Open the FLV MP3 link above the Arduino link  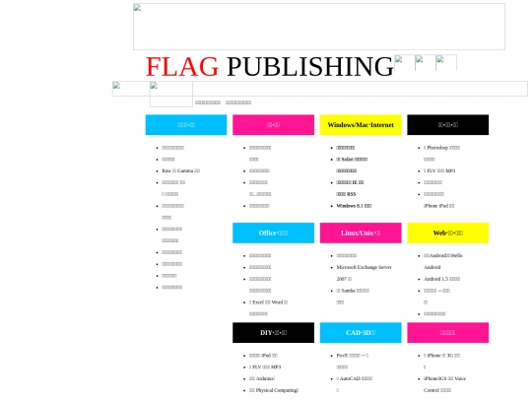265,366
